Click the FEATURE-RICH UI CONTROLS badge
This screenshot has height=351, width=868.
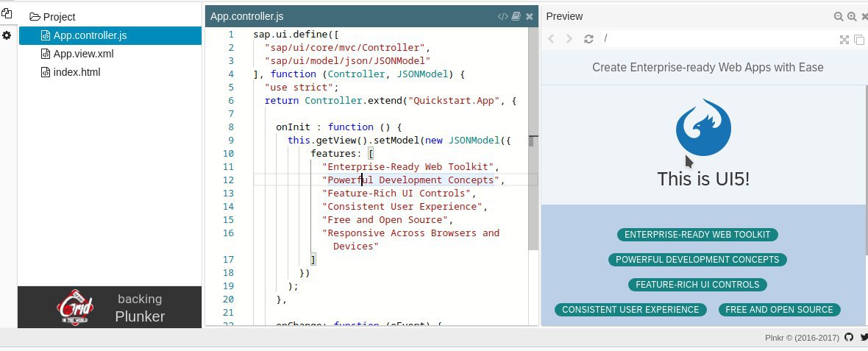tap(697, 285)
